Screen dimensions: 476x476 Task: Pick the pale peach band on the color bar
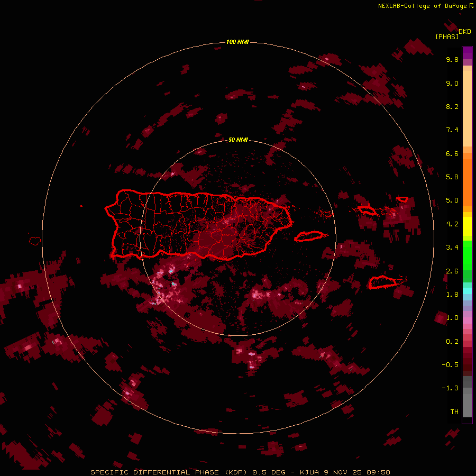pos(467,108)
